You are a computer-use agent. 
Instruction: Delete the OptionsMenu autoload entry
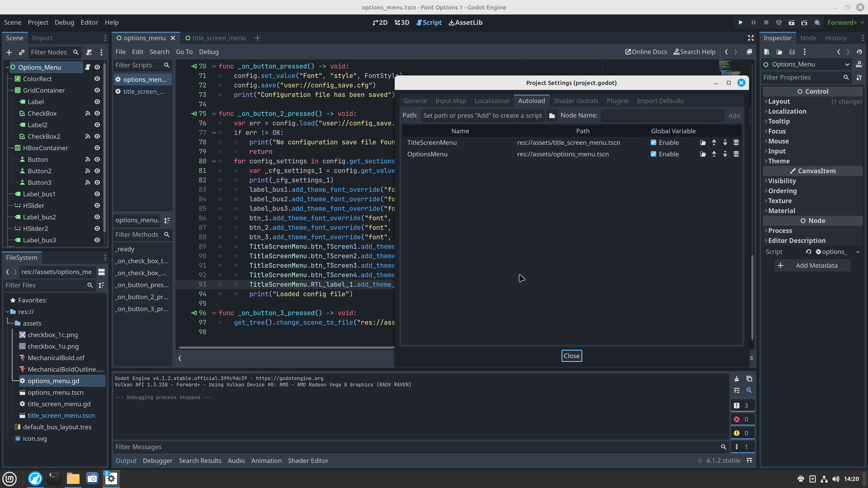click(736, 154)
